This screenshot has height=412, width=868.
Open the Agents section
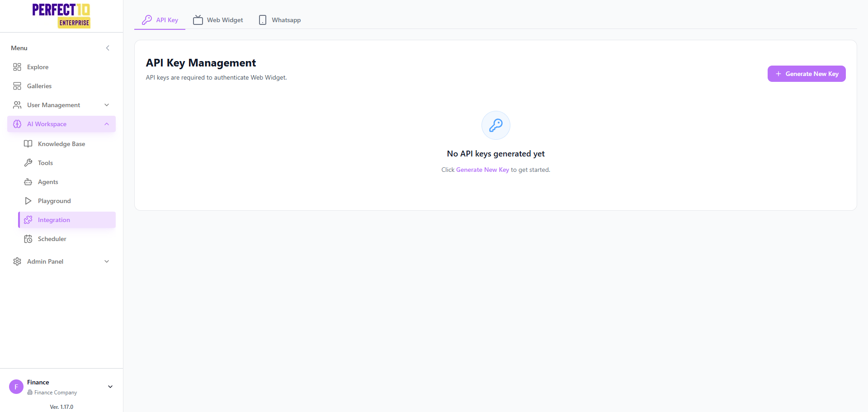(67, 182)
